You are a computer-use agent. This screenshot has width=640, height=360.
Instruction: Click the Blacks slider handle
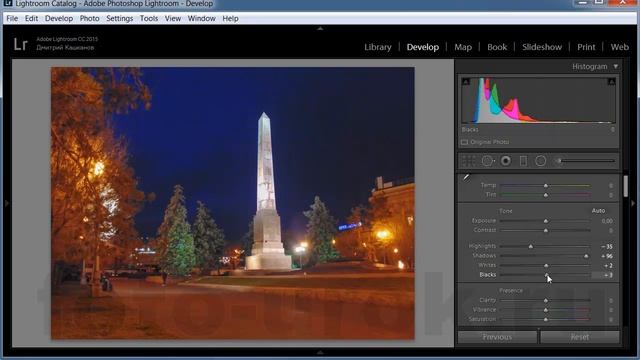(x=547, y=275)
